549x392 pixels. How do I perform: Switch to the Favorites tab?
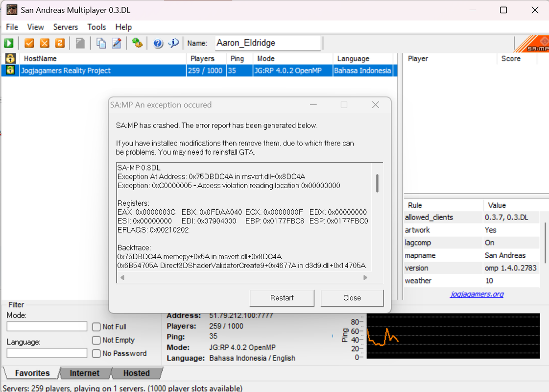point(32,373)
